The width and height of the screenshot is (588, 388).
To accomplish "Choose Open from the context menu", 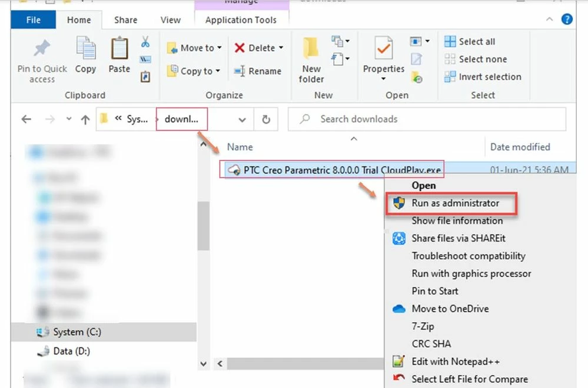I will click(x=424, y=185).
